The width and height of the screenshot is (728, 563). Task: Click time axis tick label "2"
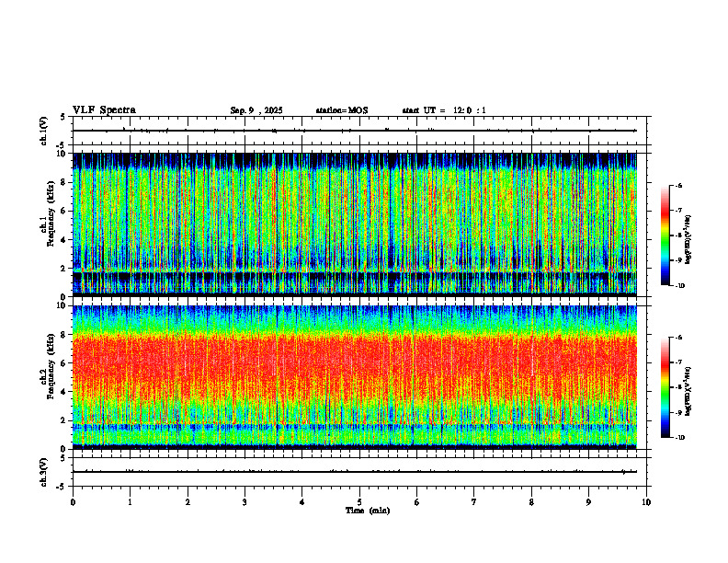[188, 502]
